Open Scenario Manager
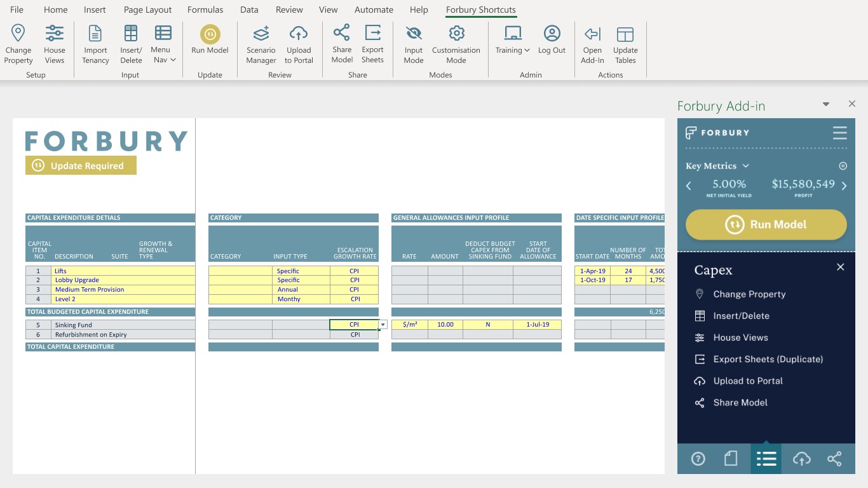 (261, 44)
